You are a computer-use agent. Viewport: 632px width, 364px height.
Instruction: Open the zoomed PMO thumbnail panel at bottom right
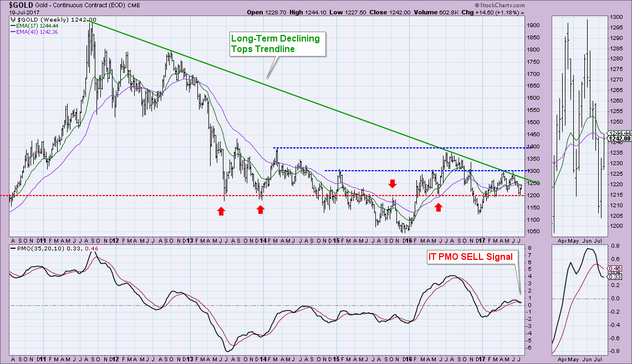(x=575, y=299)
